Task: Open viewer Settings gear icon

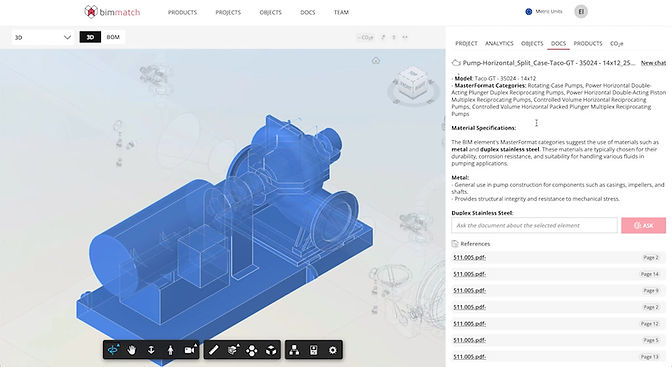Action: (x=333, y=350)
